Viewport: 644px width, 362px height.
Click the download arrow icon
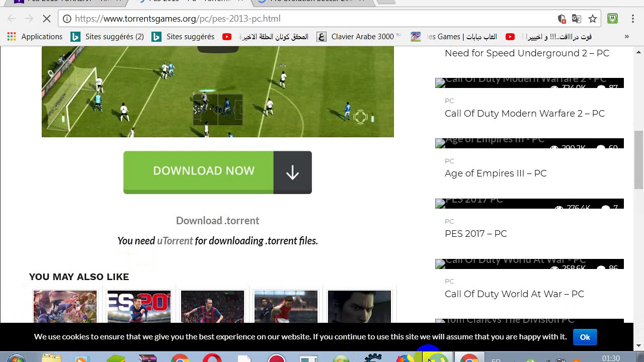pyautogui.click(x=292, y=173)
